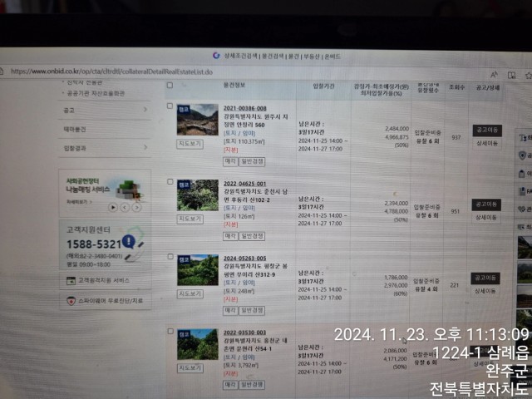Click the 매각 tag on the 춘천시 listing
The image size is (532, 399).
230,236
